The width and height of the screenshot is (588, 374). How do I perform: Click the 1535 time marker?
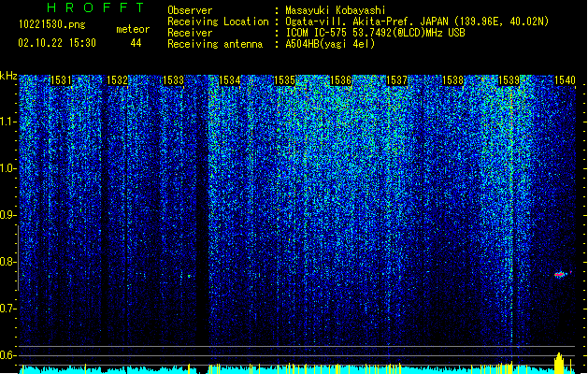tap(285, 80)
